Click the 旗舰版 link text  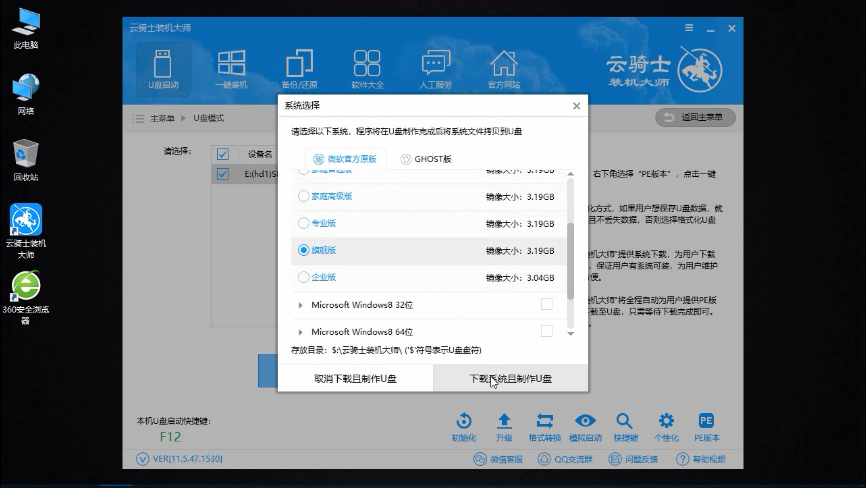click(x=324, y=250)
